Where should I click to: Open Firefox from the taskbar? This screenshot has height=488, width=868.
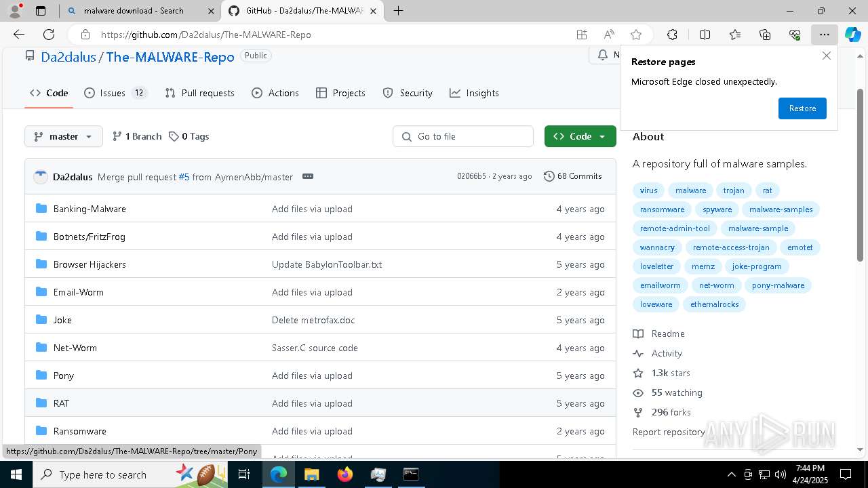(x=344, y=474)
